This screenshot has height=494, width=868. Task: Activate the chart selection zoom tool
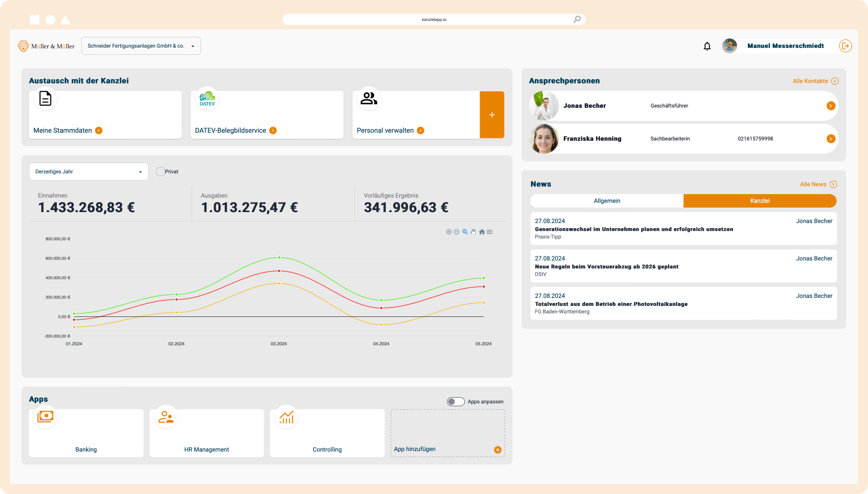tap(465, 232)
